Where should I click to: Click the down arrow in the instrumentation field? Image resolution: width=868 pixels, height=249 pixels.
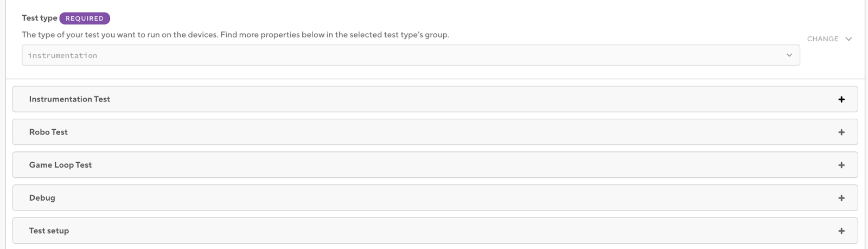[x=789, y=55]
